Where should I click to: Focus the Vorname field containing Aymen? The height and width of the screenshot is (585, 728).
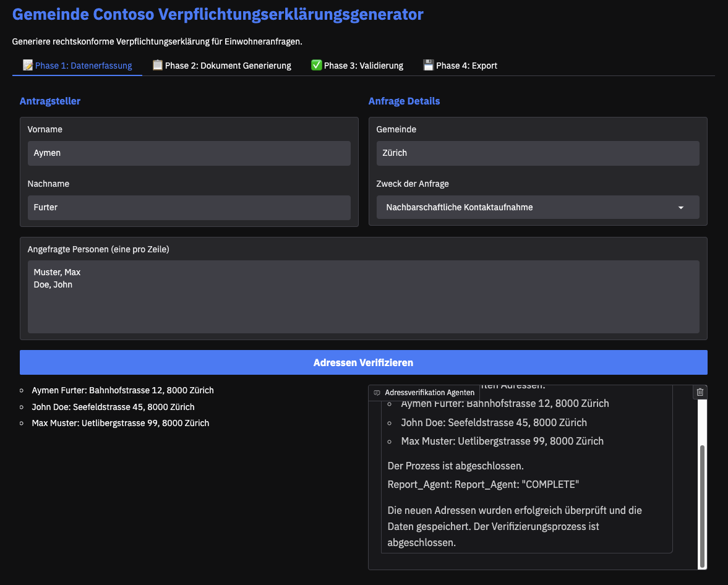point(189,153)
